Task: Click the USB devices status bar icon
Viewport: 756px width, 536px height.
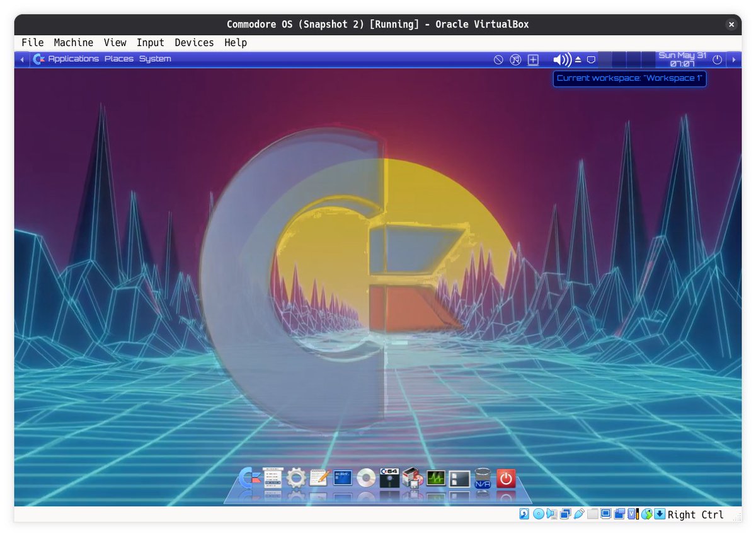Action: (579, 514)
